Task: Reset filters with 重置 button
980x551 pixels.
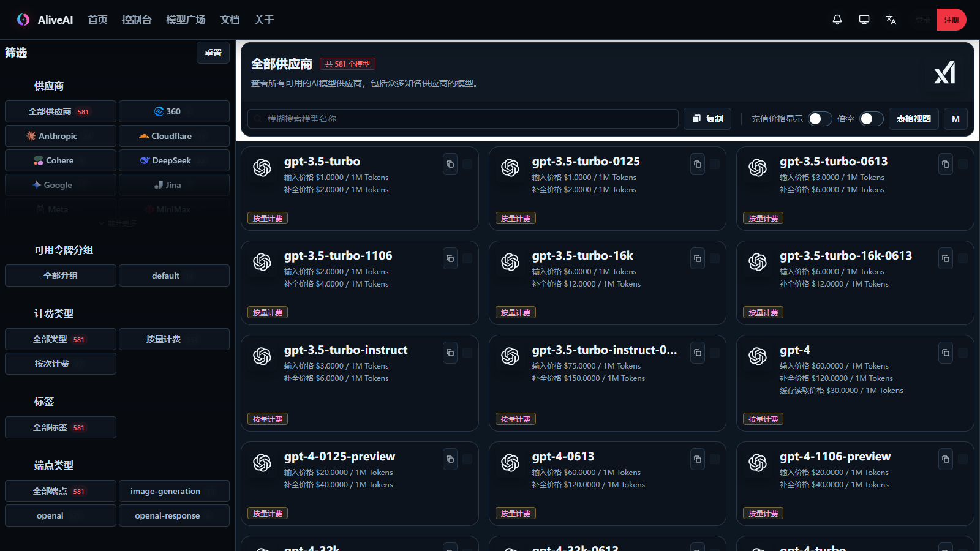Action: point(213,53)
